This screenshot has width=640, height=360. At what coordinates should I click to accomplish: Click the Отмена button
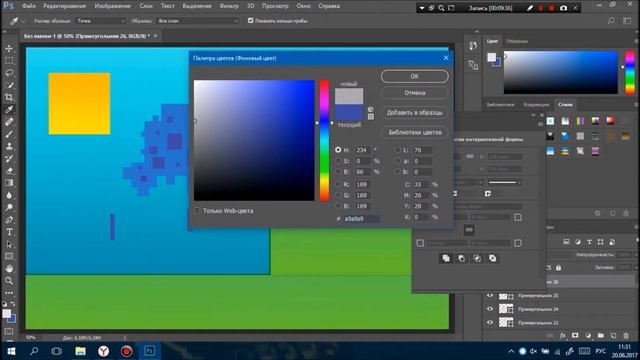415,93
